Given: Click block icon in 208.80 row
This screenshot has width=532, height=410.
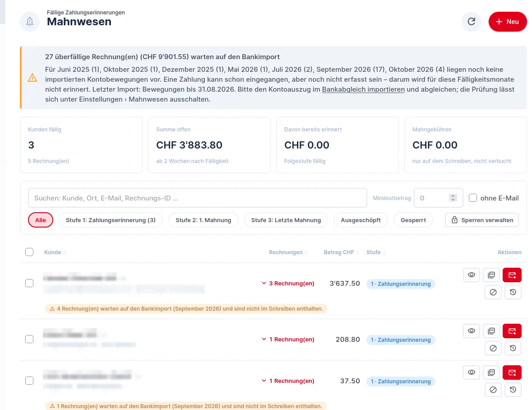Looking at the screenshot, I should [493, 348].
